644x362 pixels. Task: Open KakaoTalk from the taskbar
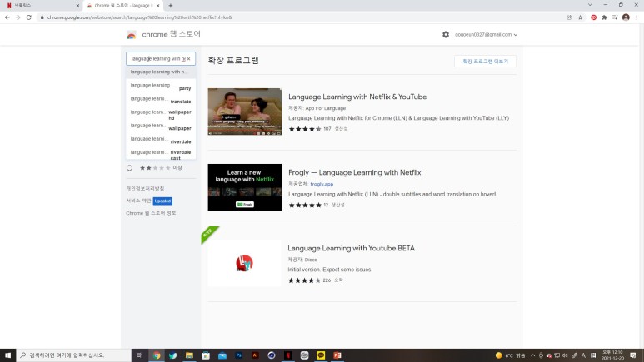pyautogui.click(x=321, y=355)
